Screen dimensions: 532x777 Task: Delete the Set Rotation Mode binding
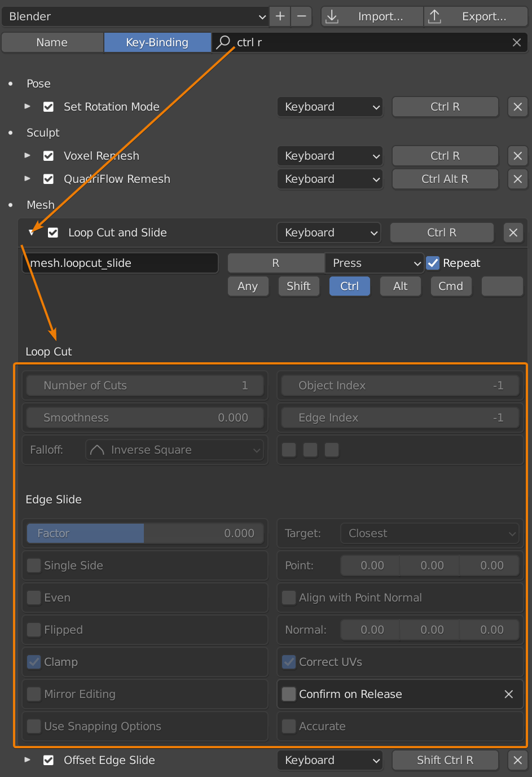[x=517, y=107]
